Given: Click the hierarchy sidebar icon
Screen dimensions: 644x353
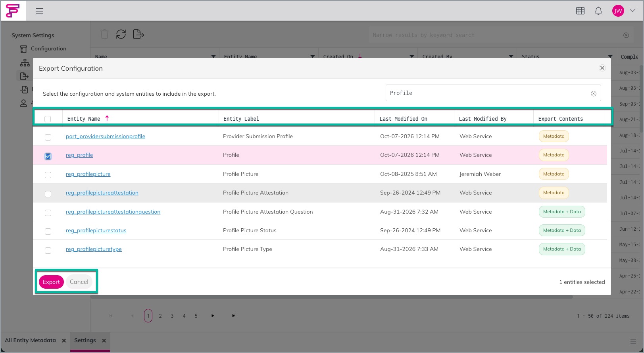Looking at the screenshot, I should coord(25,63).
